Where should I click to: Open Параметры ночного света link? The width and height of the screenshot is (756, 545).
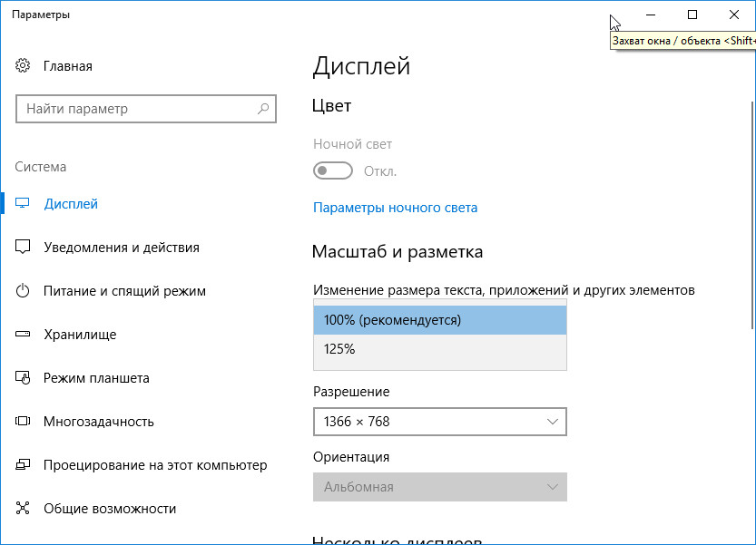point(396,208)
